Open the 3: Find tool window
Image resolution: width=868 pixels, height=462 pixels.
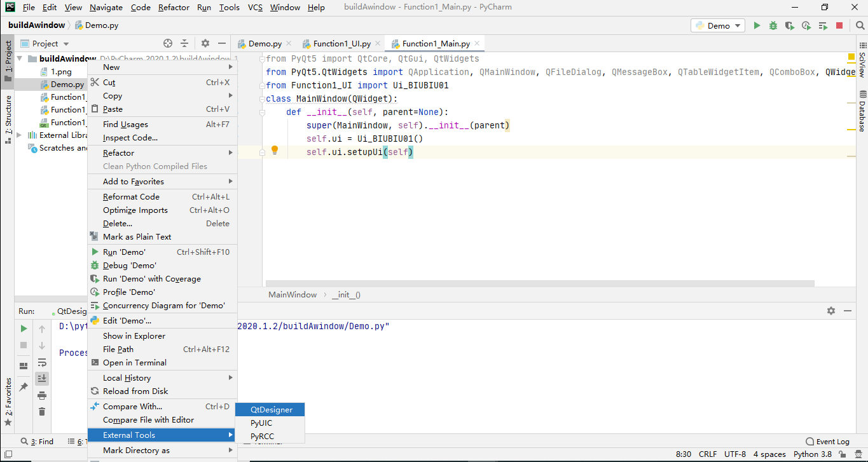[x=37, y=442]
